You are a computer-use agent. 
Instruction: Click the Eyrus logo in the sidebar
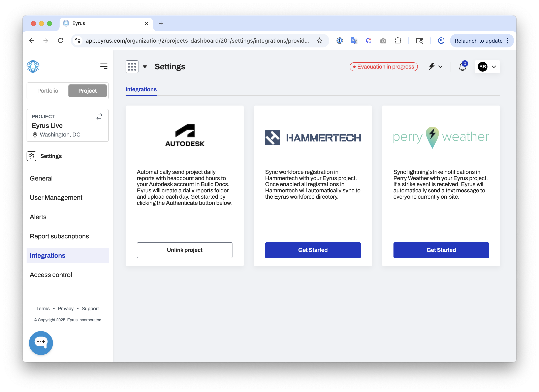click(x=33, y=67)
